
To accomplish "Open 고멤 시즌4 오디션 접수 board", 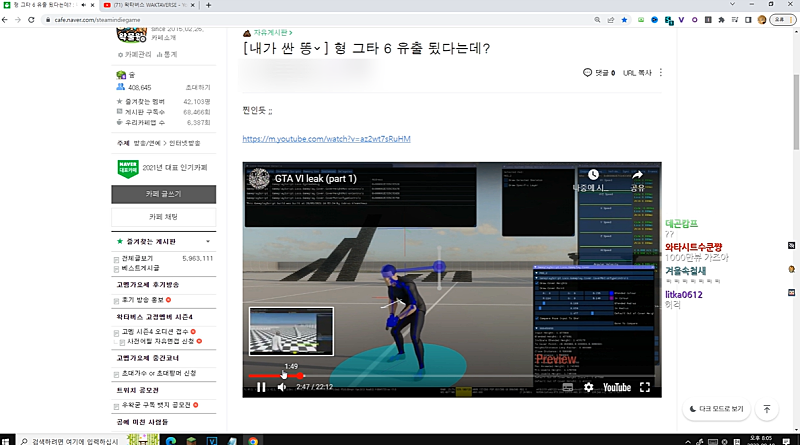I will pyautogui.click(x=155, y=332).
